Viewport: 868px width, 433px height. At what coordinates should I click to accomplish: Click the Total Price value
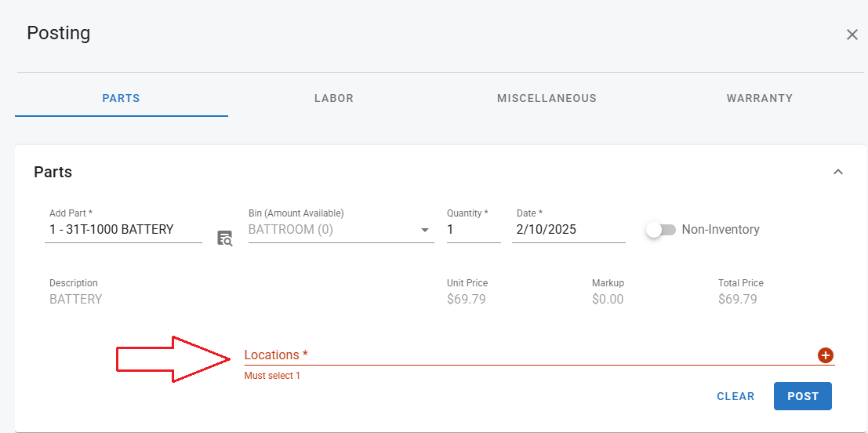738,299
